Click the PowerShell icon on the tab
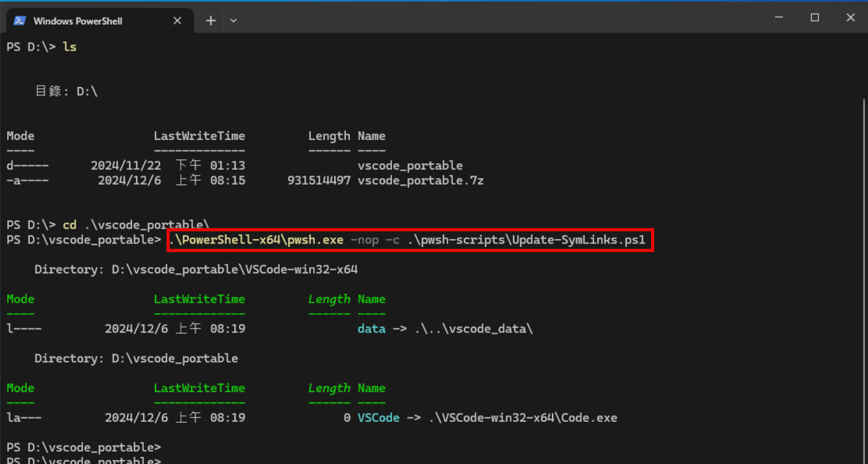Screen dimensions: 868x464 (19, 20)
